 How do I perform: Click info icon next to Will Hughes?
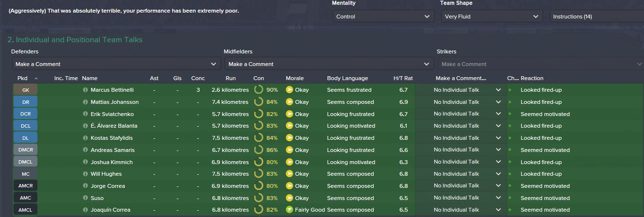[x=85, y=174]
